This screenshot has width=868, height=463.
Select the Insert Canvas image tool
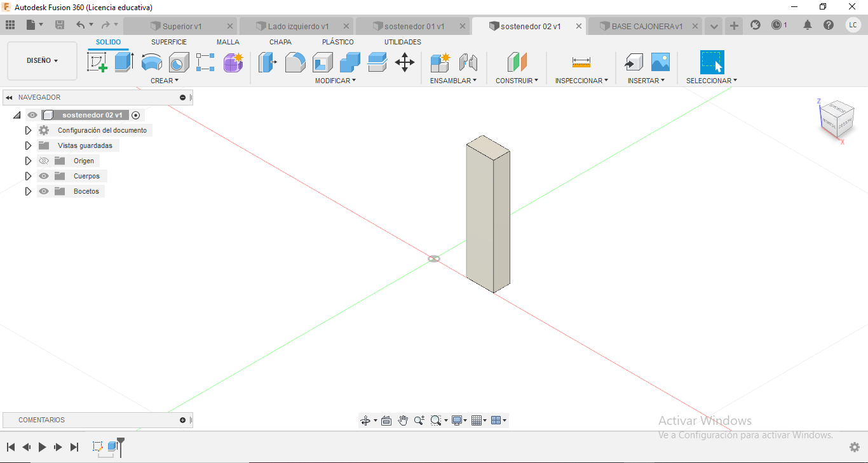pyautogui.click(x=660, y=62)
